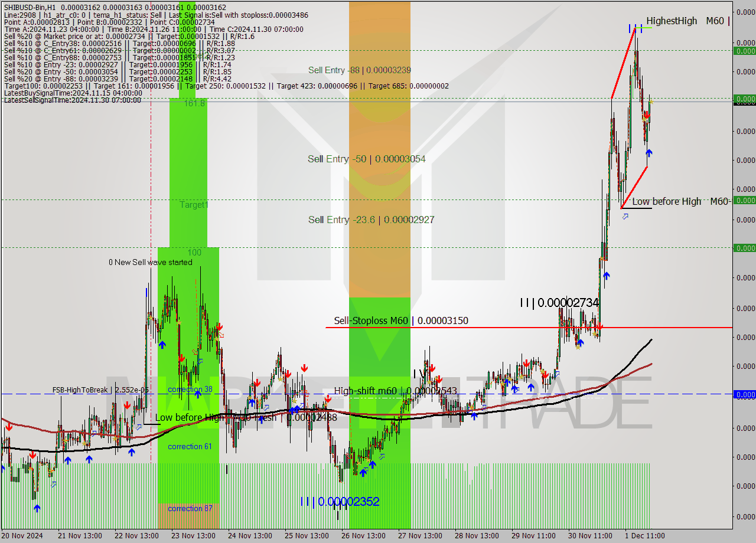
Task: Select the 'Sell %20 @ Entry -50' line
Action: 118,71
